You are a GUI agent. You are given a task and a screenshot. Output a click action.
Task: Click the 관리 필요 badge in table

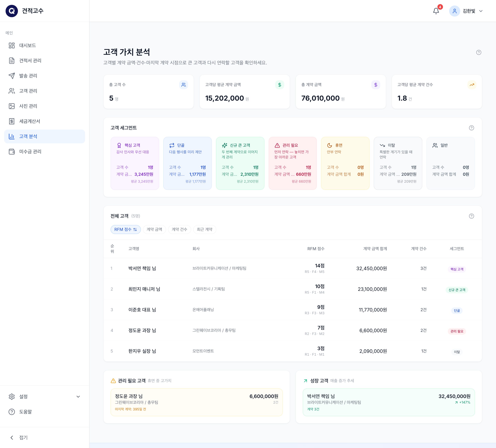point(457,331)
